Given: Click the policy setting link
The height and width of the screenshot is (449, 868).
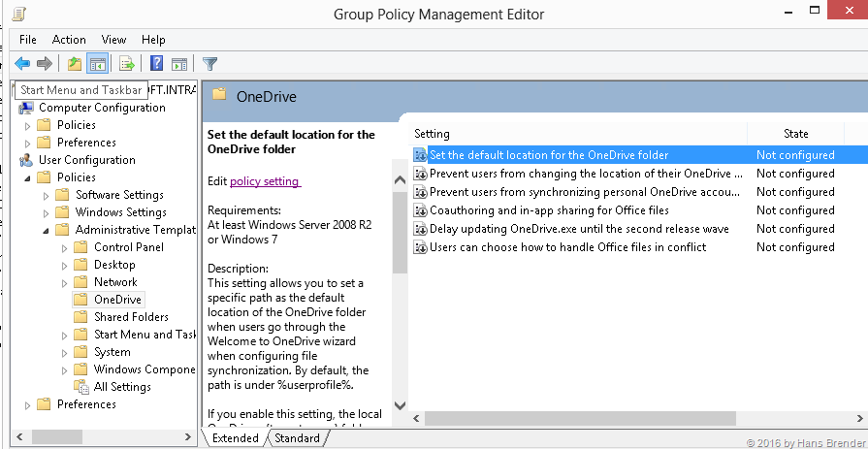Looking at the screenshot, I should [x=265, y=181].
